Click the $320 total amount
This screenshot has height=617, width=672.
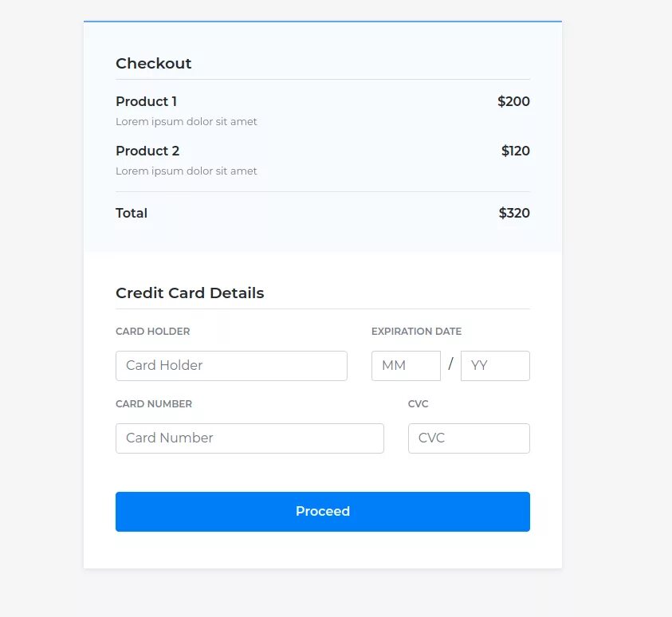pos(514,213)
